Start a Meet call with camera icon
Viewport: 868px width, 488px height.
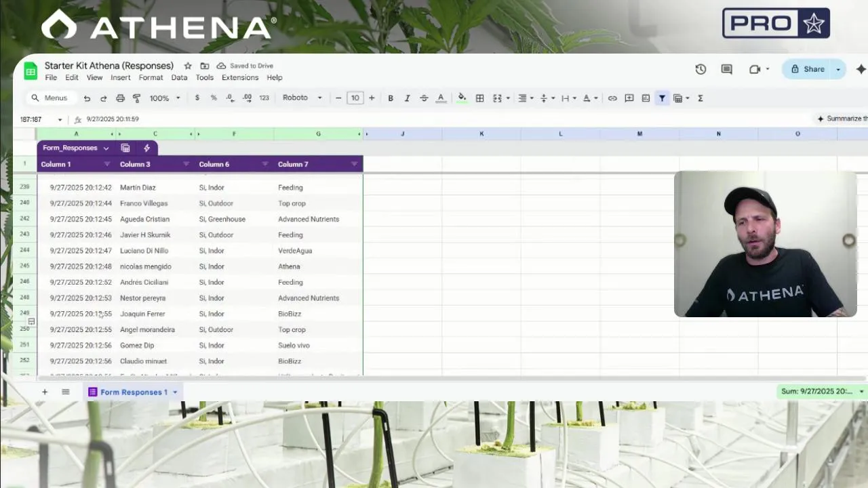click(755, 69)
